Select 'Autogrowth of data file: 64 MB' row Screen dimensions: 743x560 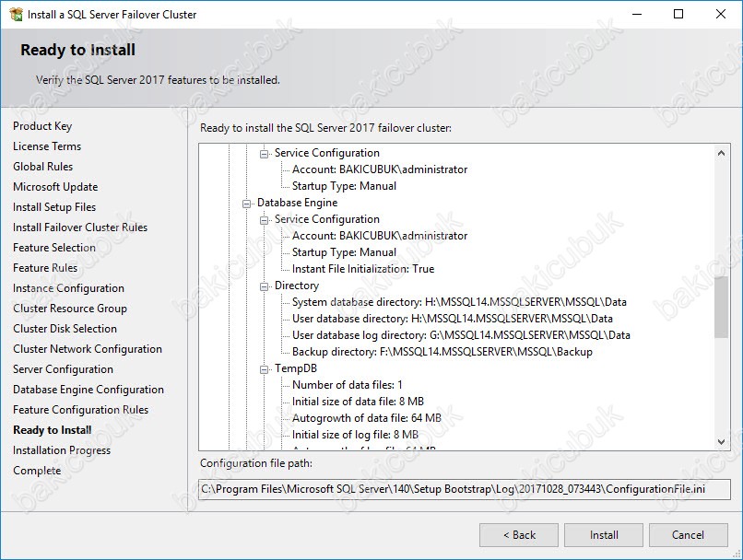366,418
